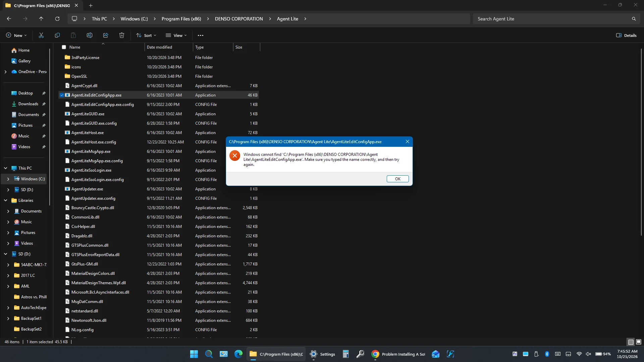Open the Windows Start menu
This screenshot has height=362, width=644.
pos(194,354)
